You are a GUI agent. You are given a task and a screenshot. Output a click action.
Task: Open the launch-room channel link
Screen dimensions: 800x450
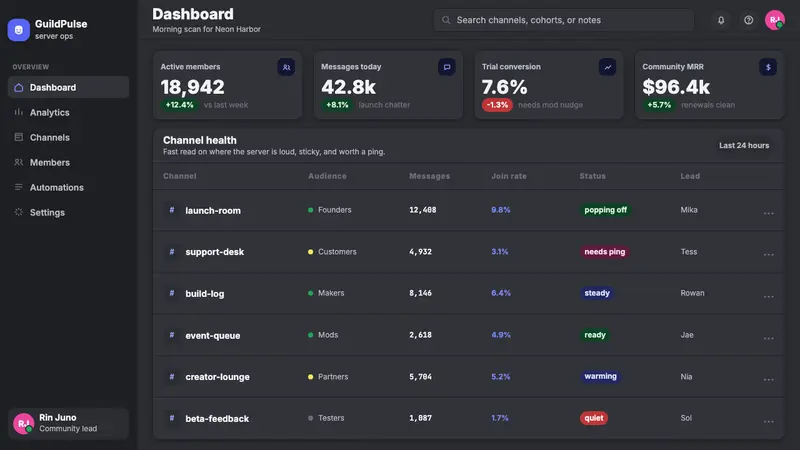[213, 210]
